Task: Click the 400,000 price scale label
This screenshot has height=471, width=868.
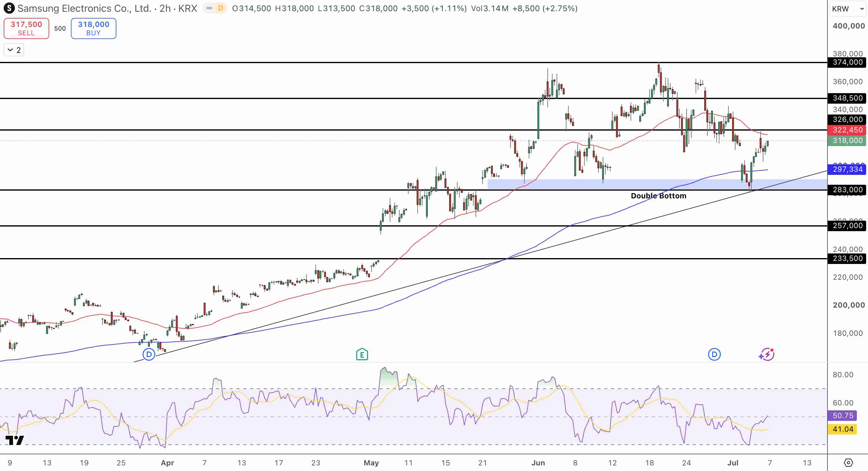Action: click(x=849, y=26)
